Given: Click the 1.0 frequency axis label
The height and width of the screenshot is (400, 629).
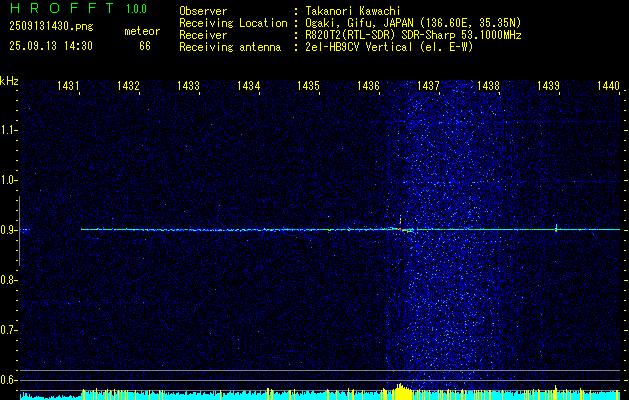Looking at the screenshot, I should 7,180.
